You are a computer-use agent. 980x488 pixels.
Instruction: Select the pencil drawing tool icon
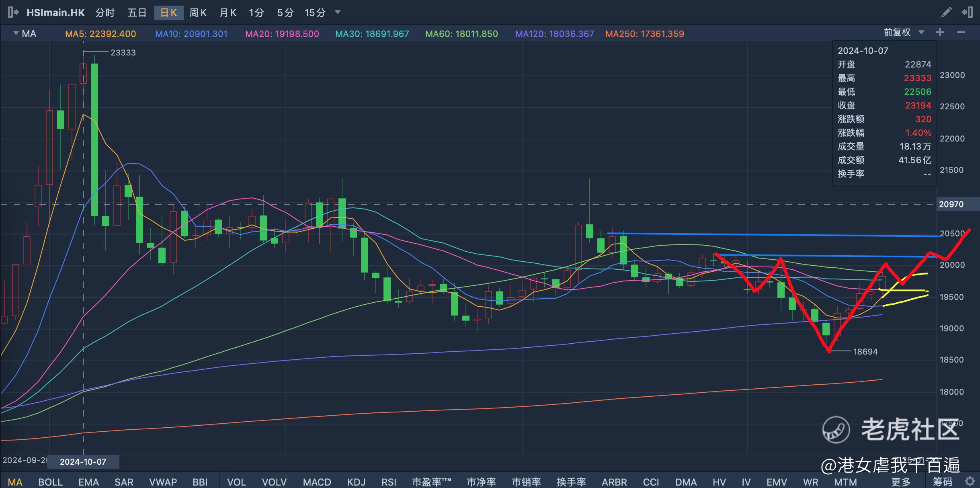[946, 12]
